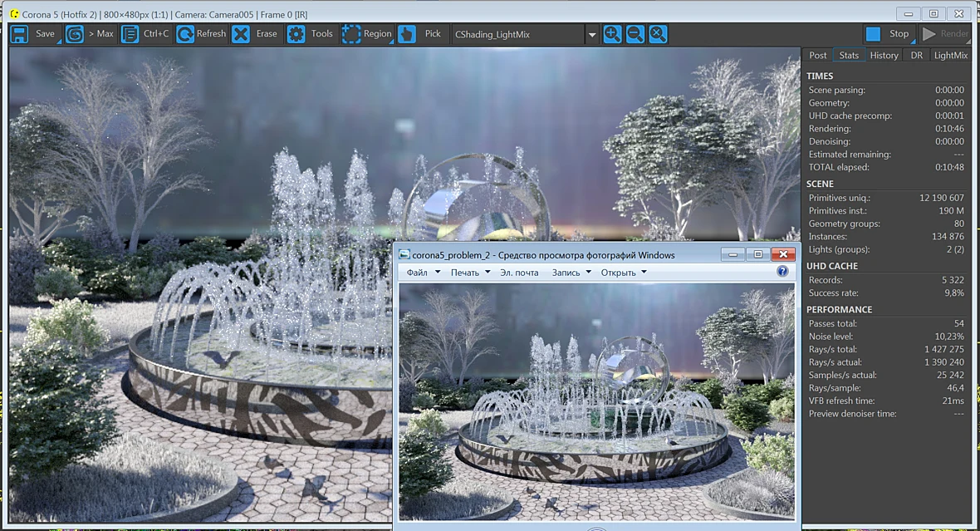The height and width of the screenshot is (531, 980).
Task: Erase the frame buffer icon
Action: (x=241, y=34)
